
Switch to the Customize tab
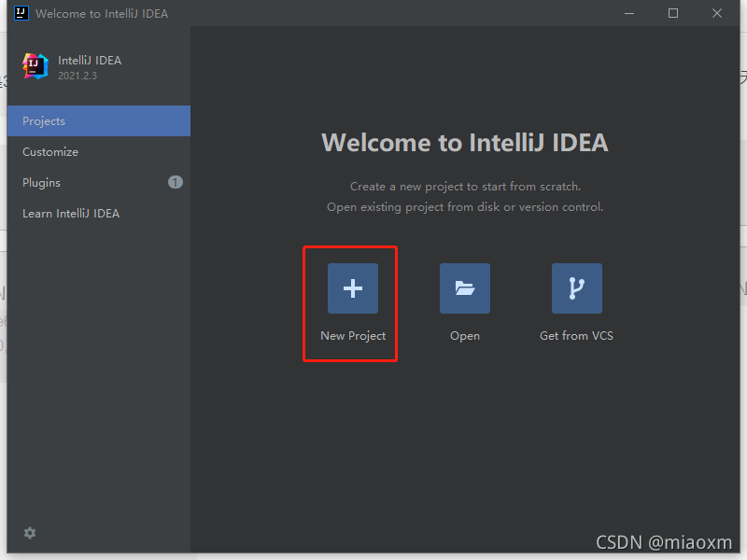pos(99,152)
